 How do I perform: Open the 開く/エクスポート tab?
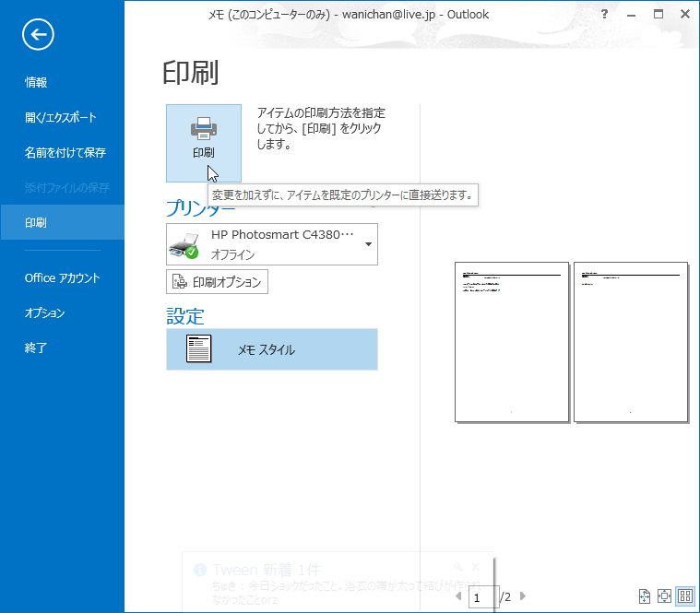(x=60, y=118)
